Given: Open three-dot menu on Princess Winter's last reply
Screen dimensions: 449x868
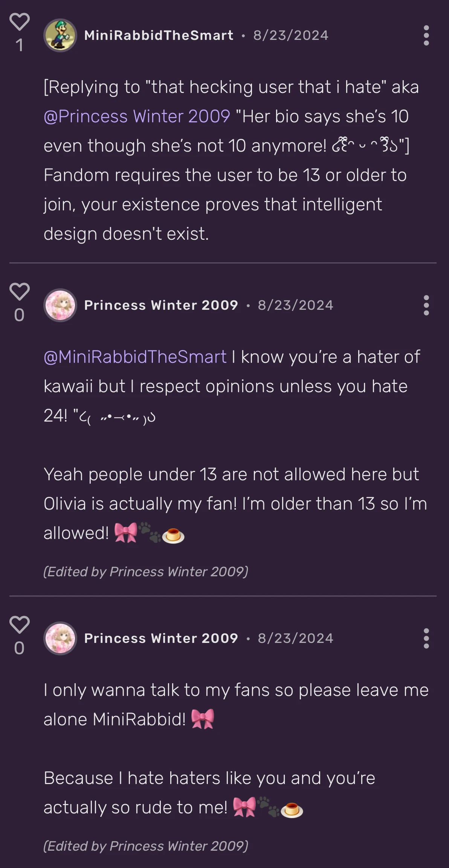Looking at the screenshot, I should [x=426, y=638].
